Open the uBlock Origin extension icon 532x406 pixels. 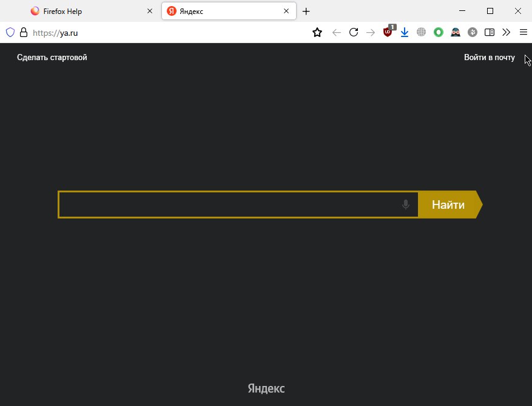pos(389,31)
